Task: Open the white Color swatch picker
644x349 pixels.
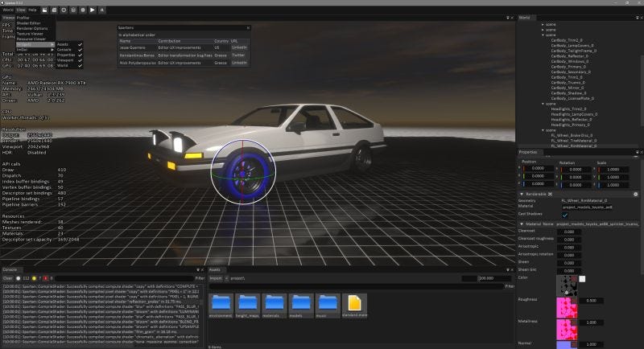Action: click(582, 279)
